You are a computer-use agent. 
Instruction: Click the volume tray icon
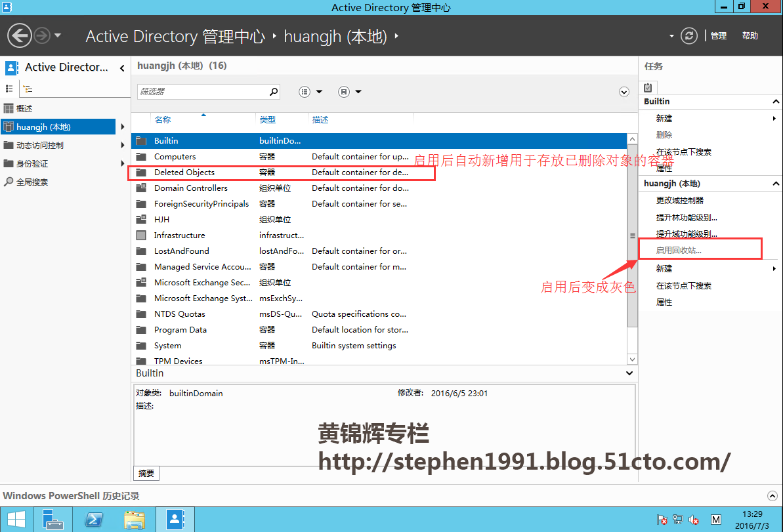click(x=693, y=520)
